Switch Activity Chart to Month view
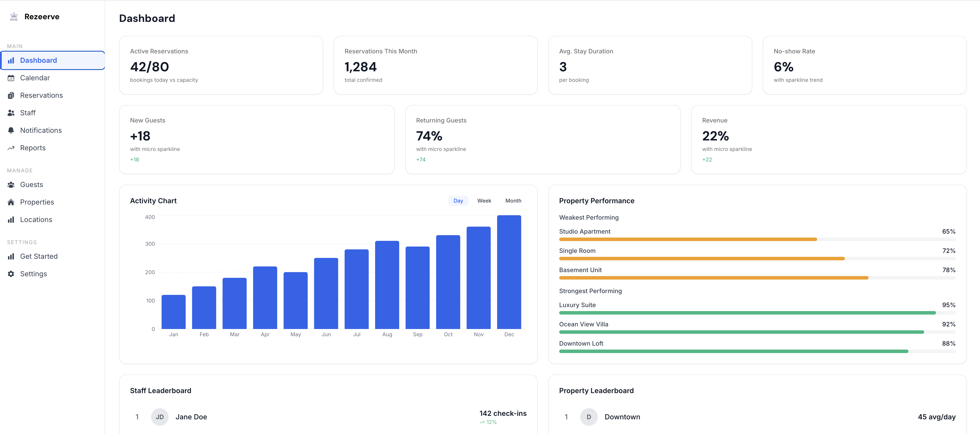 (x=513, y=201)
